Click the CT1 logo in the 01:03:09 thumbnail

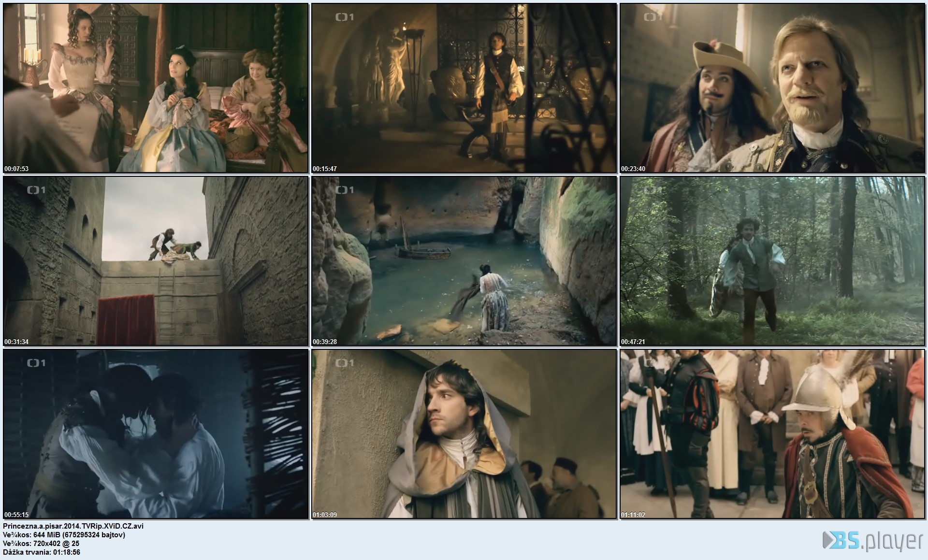(x=345, y=363)
